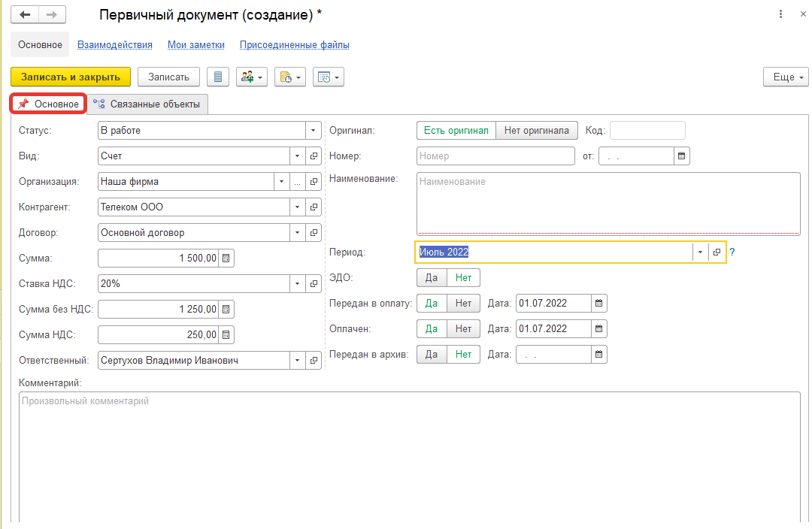
Task: Click into the Наименование text field
Action: tap(607, 204)
